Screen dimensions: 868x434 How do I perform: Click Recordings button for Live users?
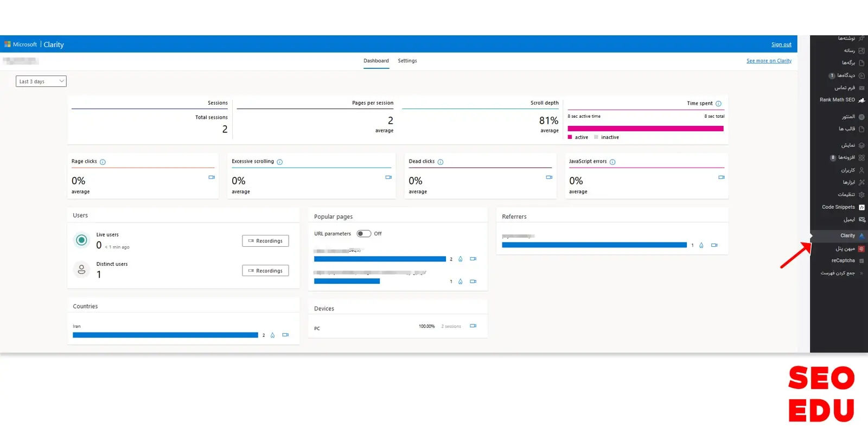(265, 241)
